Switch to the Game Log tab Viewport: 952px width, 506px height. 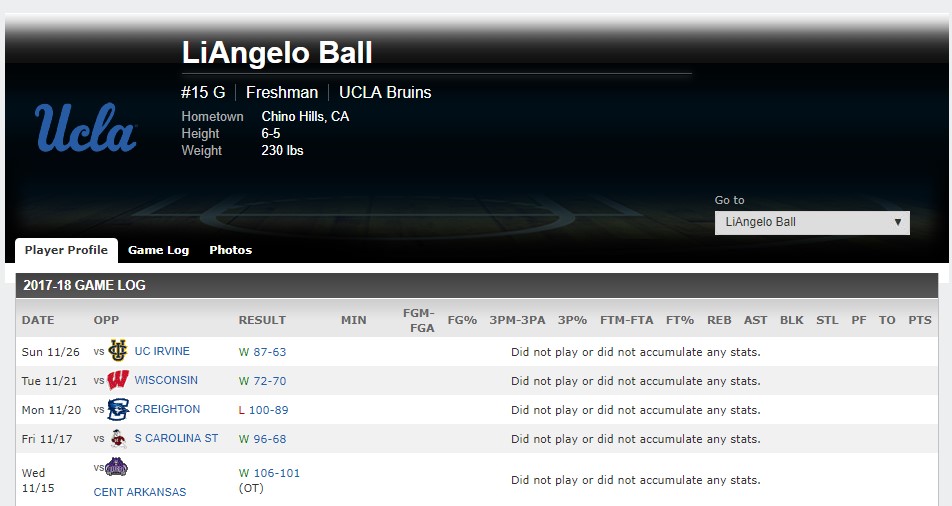158,250
